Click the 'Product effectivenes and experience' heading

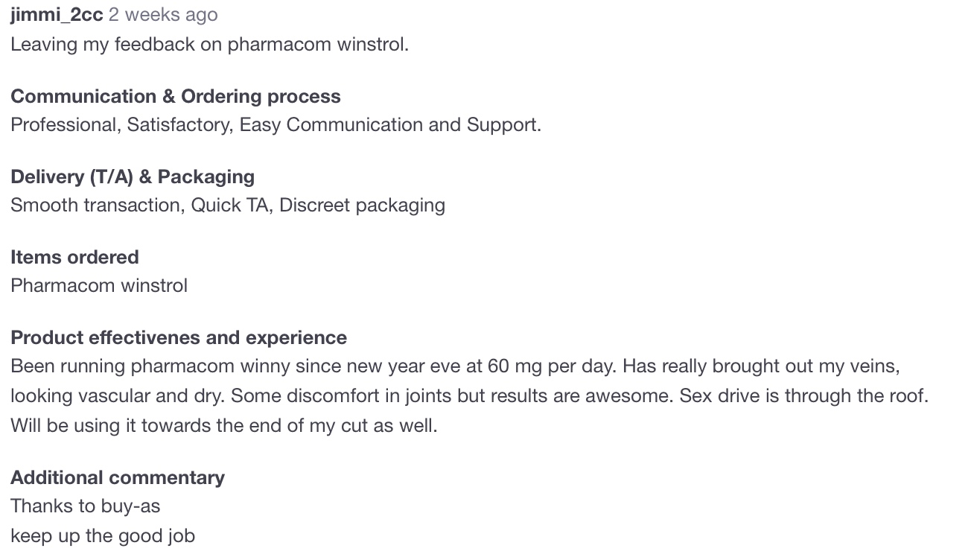click(x=179, y=338)
